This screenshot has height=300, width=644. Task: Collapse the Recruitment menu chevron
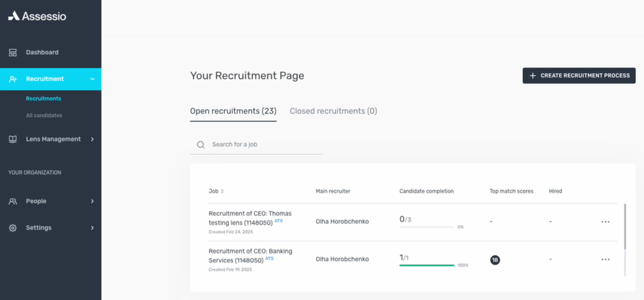pos(92,79)
